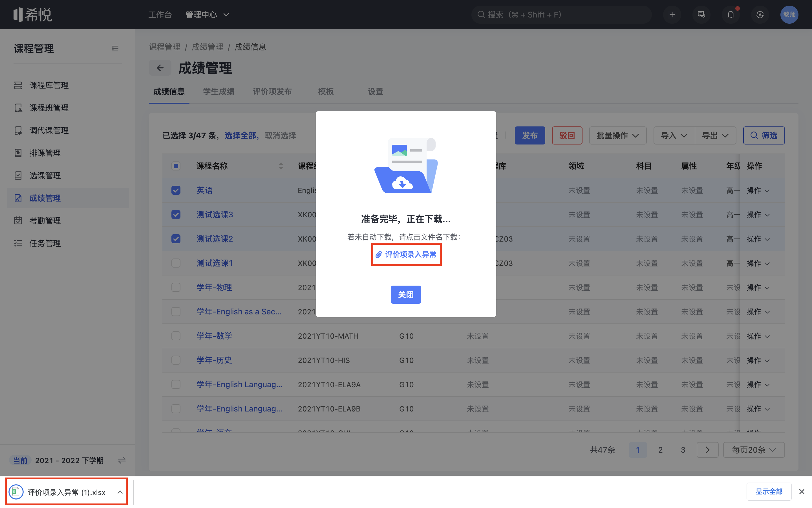812x508 pixels.
Task: Expand the 管理中心 dropdown
Action: coord(207,15)
